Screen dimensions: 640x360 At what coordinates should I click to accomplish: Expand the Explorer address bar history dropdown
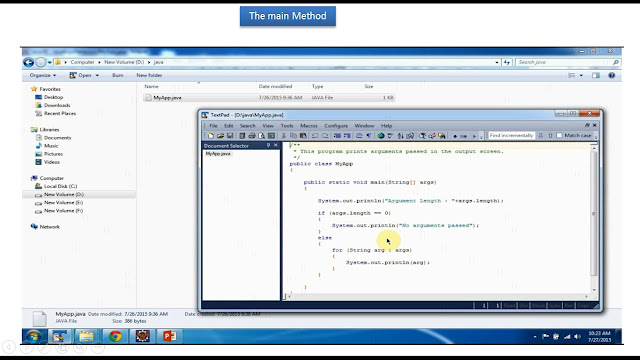click(x=497, y=62)
